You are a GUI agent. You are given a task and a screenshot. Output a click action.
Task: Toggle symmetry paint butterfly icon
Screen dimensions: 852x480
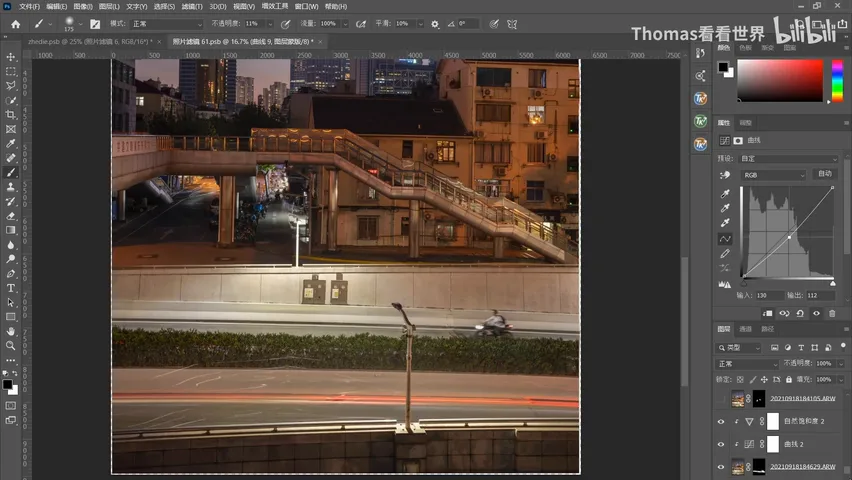click(x=512, y=24)
